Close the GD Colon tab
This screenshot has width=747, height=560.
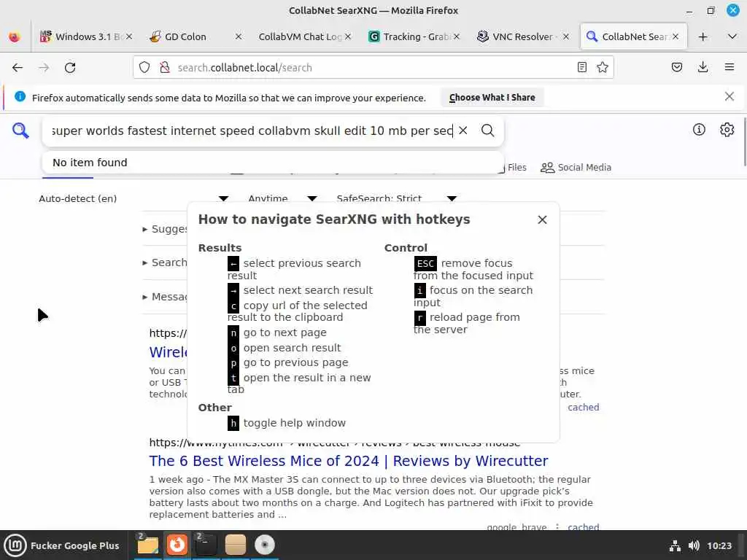pos(239,36)
